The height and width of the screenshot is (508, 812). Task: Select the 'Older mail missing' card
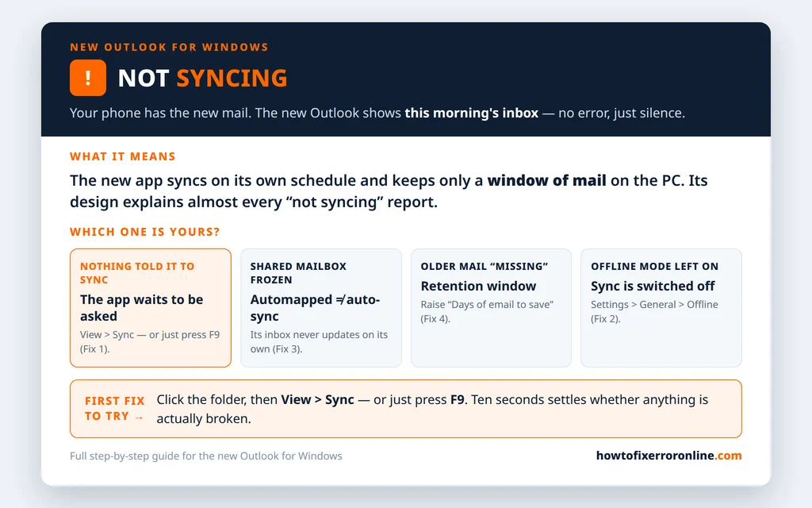(491, 308)
